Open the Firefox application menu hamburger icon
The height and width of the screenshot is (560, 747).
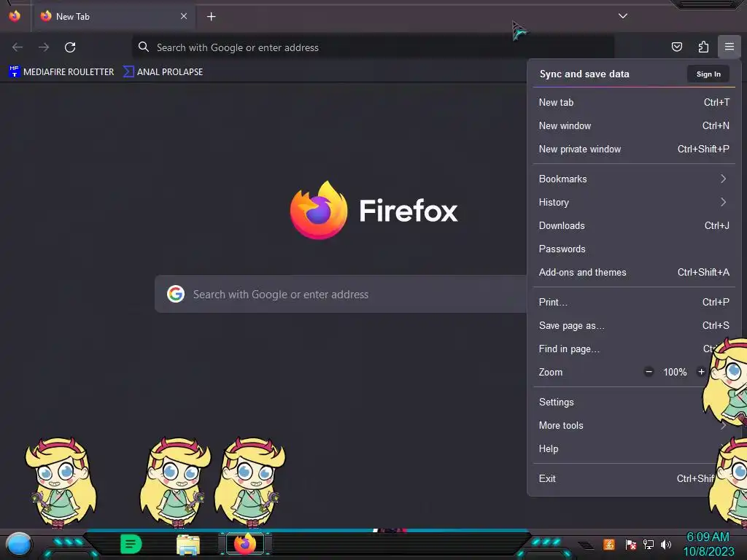point(729,47)
